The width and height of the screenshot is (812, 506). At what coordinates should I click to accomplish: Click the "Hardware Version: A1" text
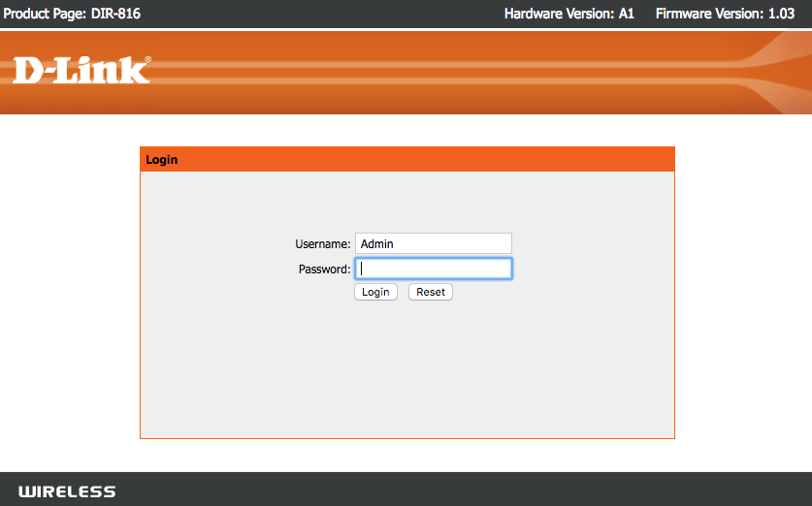click(x=569, y=14)
